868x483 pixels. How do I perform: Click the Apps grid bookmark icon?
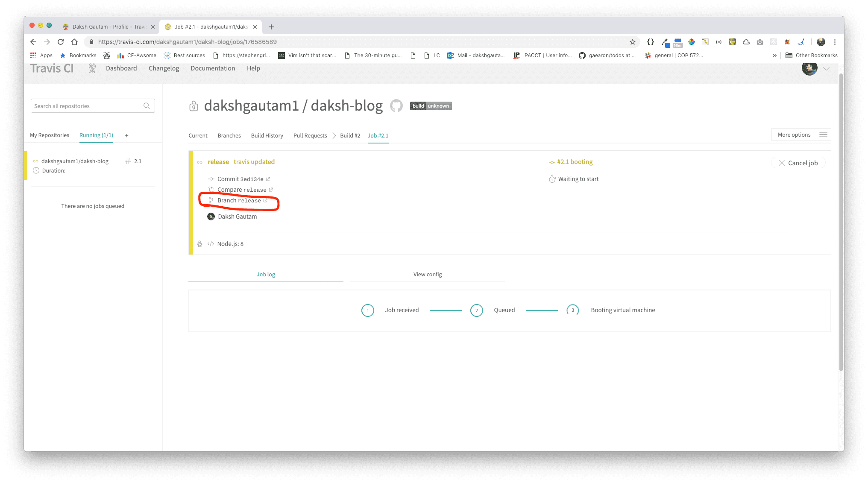click(x=33, y=55)
